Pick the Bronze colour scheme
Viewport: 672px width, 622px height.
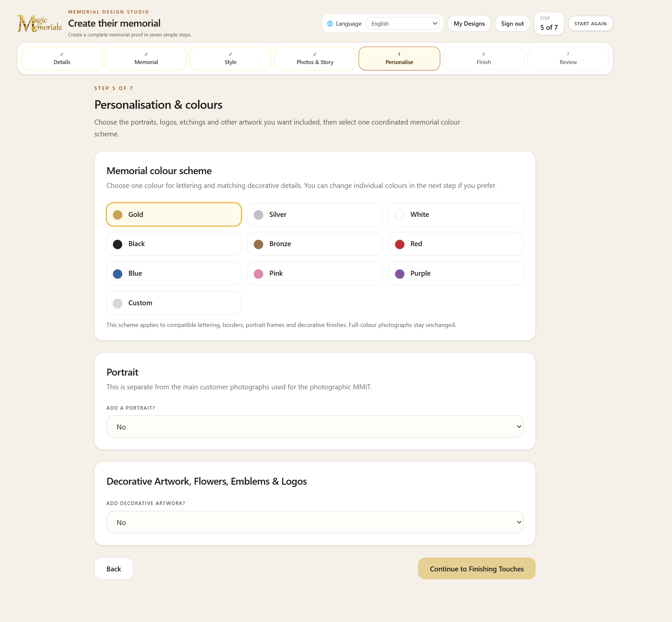click(315, 244)
